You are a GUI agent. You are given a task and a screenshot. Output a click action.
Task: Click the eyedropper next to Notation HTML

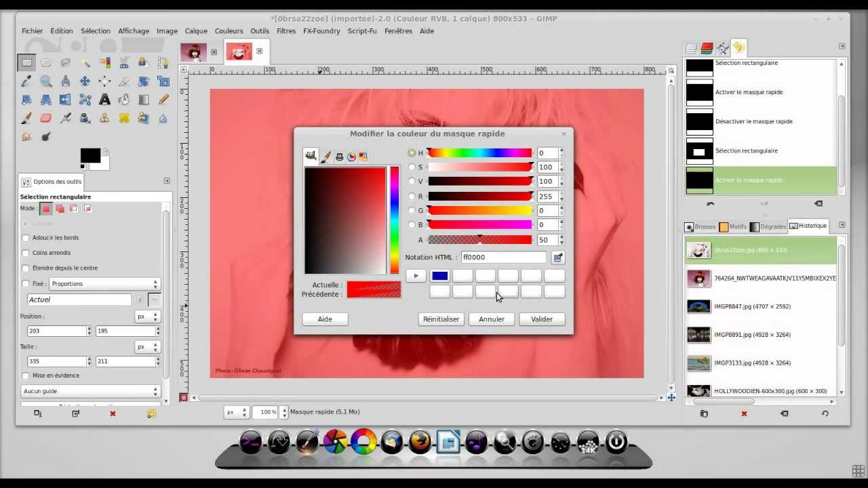tap(557, 258)
